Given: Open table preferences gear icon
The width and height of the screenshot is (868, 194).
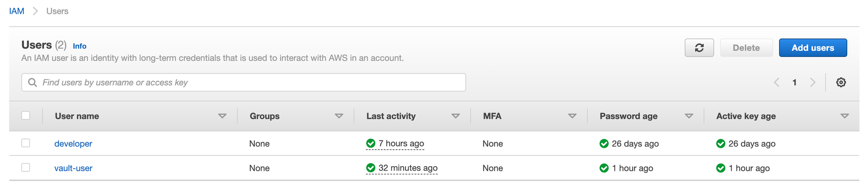Looking at the screenshot, I should click(x=841, y=82).
